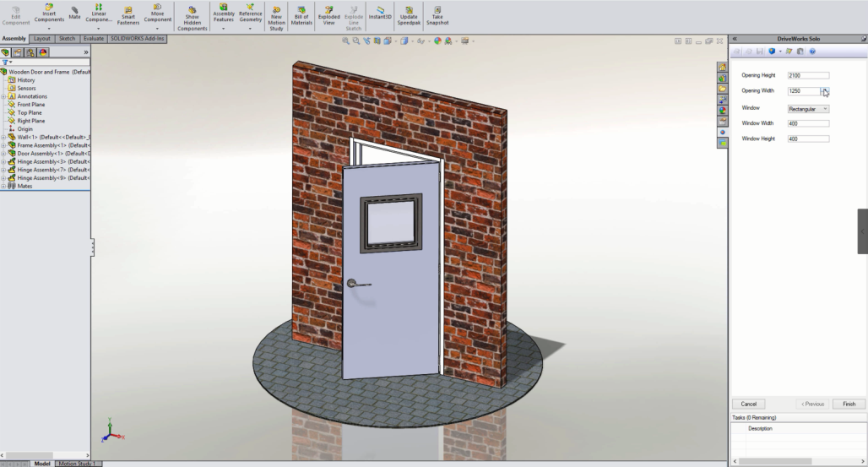Click the Mate tool icon

pyautogui.click(x=74, y=13)
